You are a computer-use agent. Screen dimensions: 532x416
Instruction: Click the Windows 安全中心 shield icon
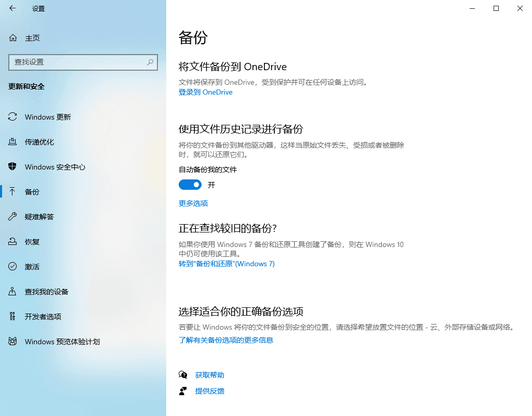click(x=12, y=167)
